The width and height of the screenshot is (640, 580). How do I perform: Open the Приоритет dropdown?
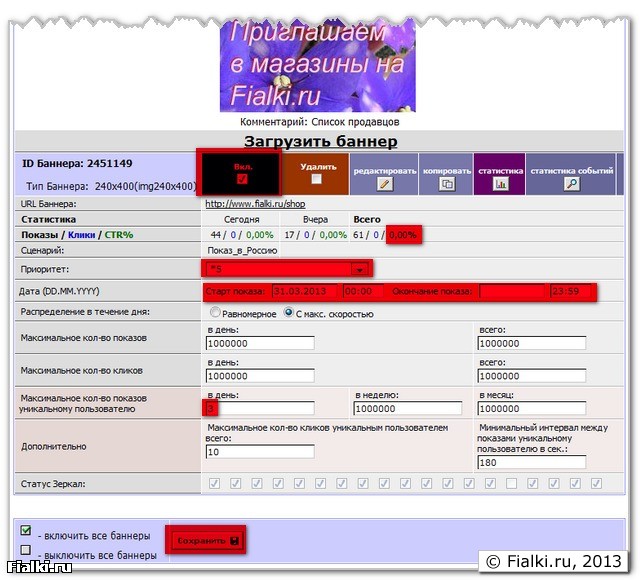click(x=357, y=269)
